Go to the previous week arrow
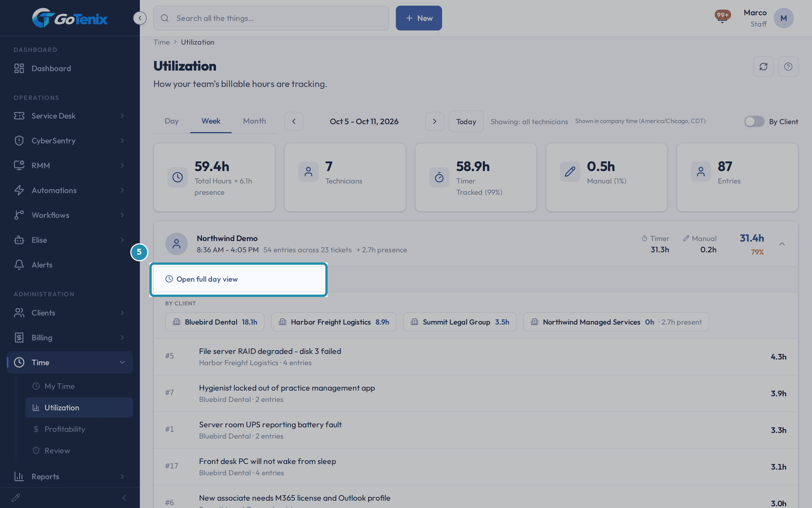 [294, 121]
